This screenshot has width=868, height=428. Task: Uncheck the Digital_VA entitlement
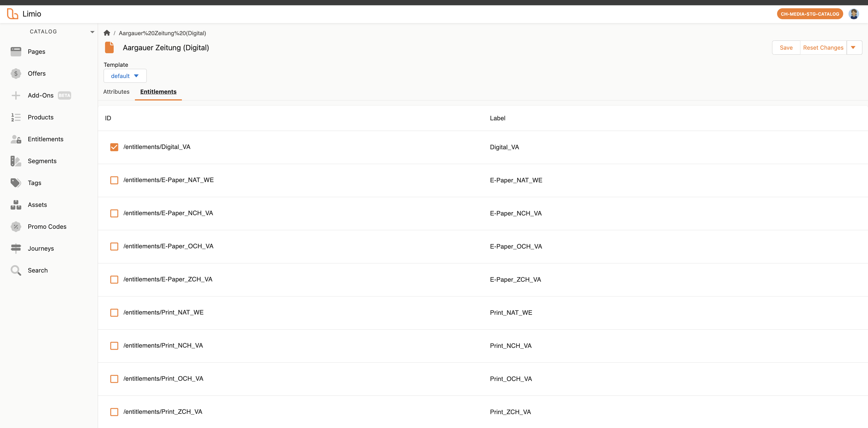coord(114,147)
